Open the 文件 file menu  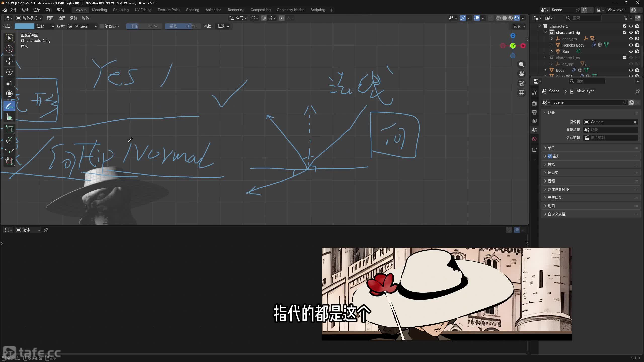pos(13,10)
